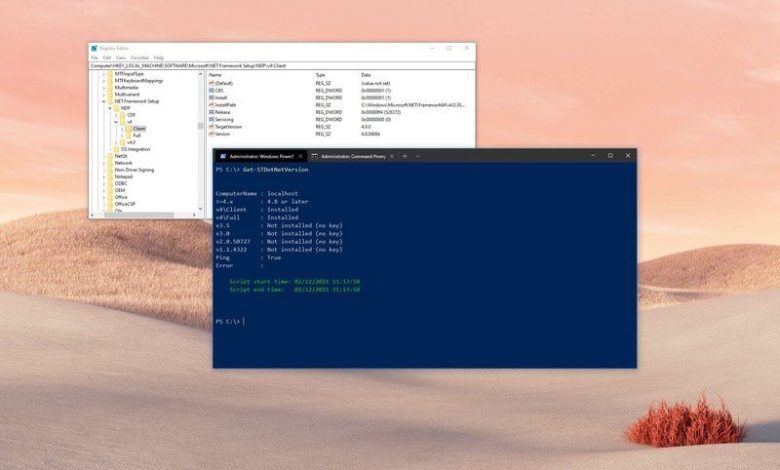Viewport: 780px width, 470px height.
Task: Select the CBS DWORD value icon
Action: [x=211, y=91]
